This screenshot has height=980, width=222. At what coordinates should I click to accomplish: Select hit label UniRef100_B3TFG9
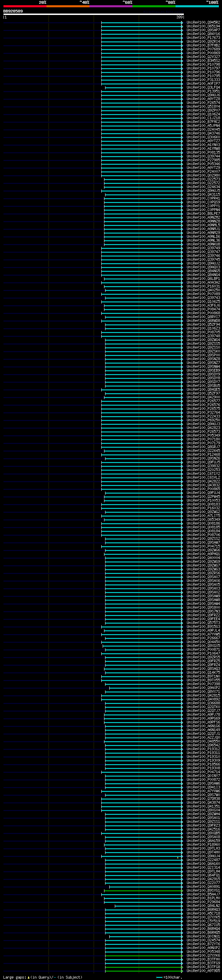[x=203, y=963]
